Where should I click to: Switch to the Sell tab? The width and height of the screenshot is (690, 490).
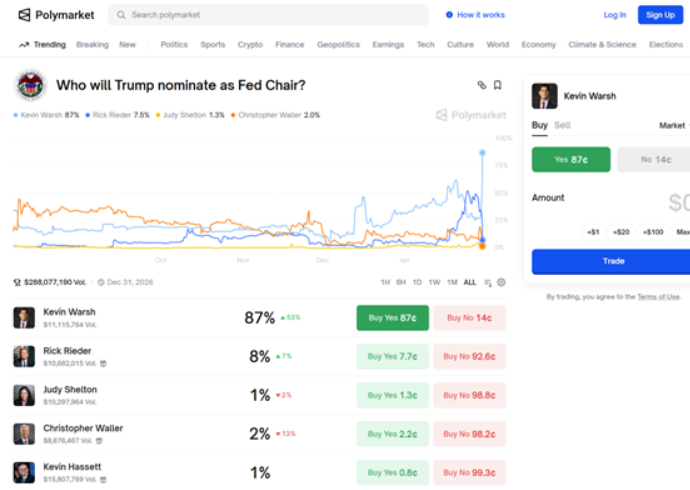tap(563, 125)
